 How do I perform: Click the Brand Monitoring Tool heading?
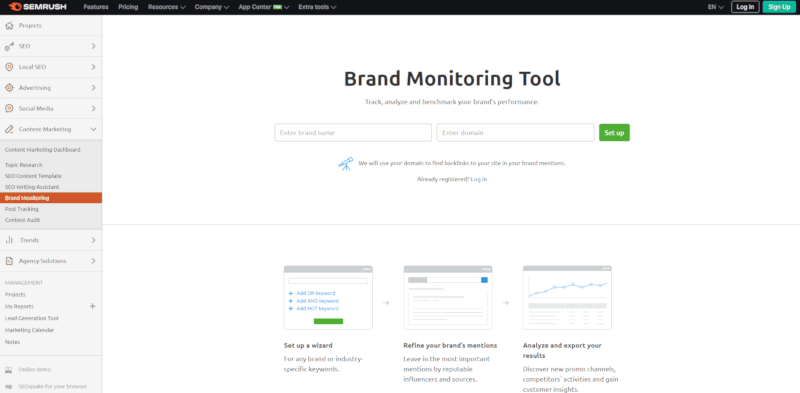pyautogui.click(x=452, y=79)
